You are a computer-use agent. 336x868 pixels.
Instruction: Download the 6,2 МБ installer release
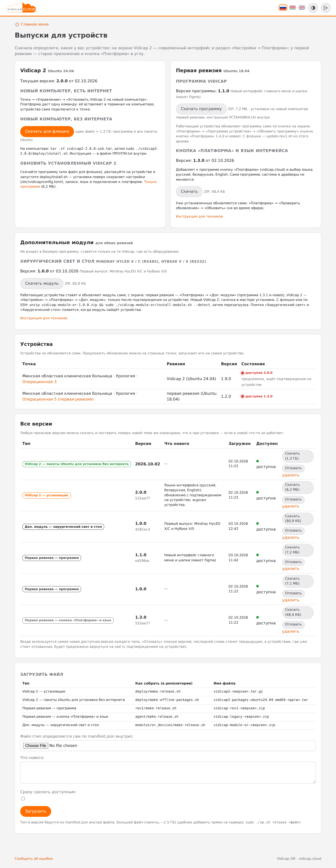(x=297, y=487)
